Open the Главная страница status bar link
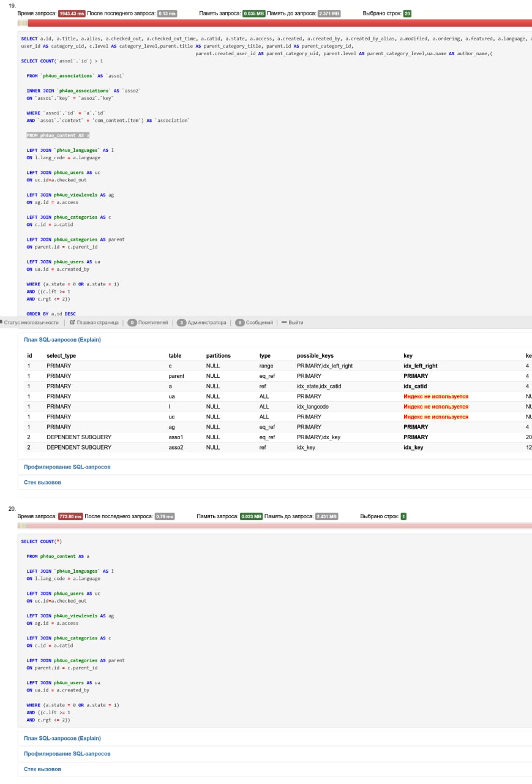This screenshot has width=532, height=784. 97,322
